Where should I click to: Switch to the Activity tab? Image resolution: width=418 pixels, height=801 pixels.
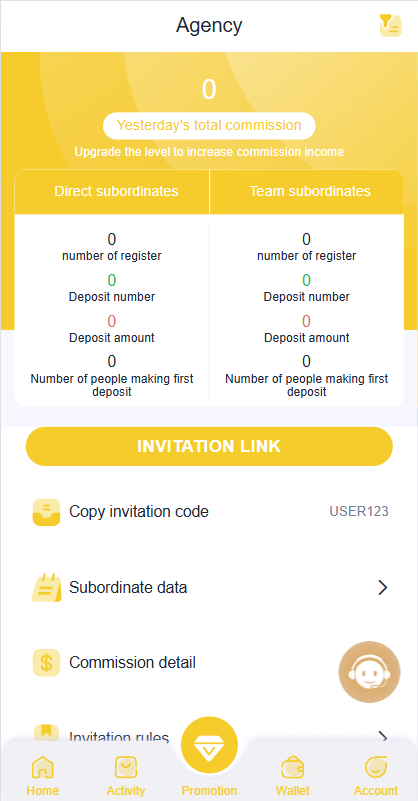coord(126,776)
